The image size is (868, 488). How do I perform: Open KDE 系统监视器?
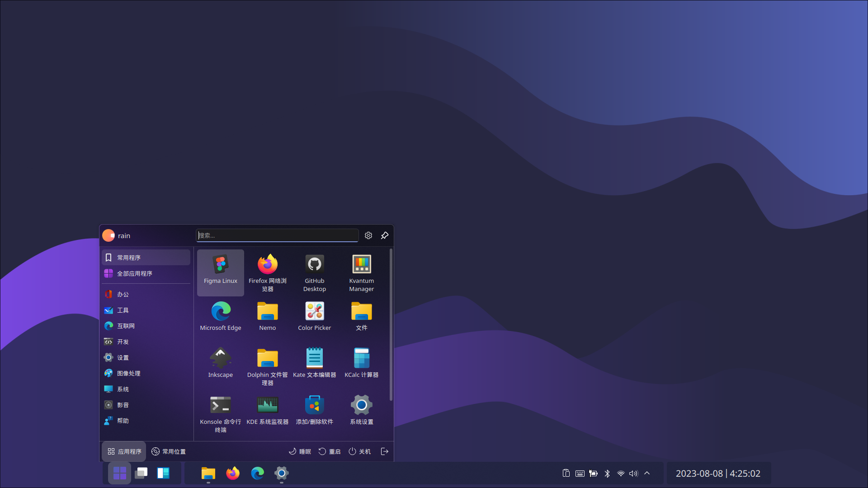pyautogui.click(x=268, y=413)
